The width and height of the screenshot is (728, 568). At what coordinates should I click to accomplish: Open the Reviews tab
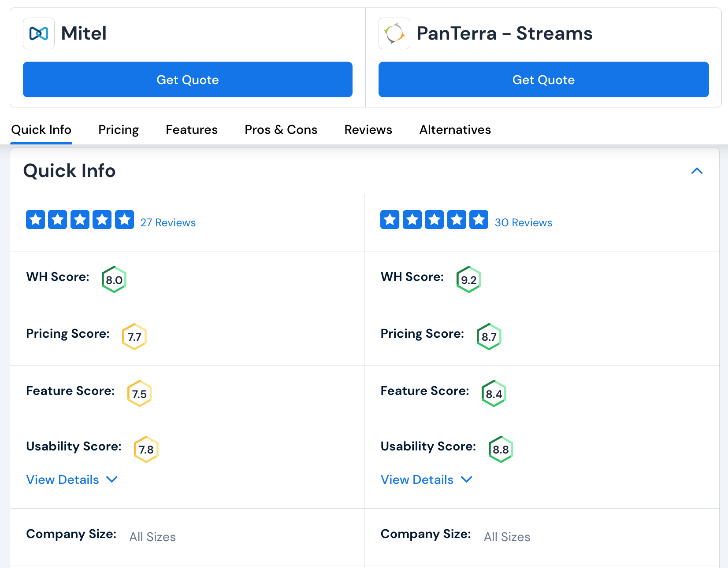pos(368,130)
